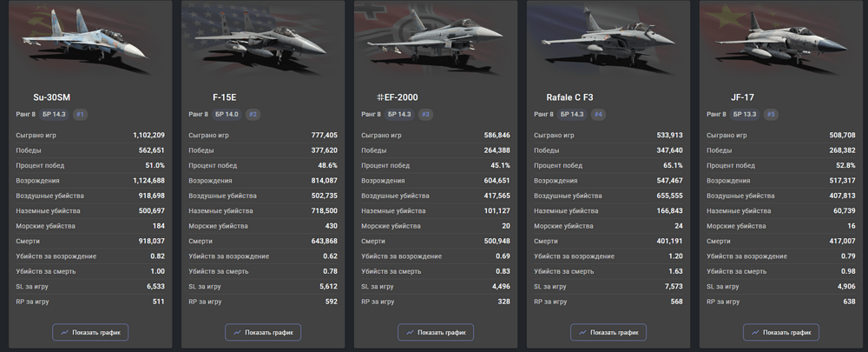The width and height of the screenshot is (868, 352).
Task: Show the graph for Rafale C F3
Action: click(x=608, y=332)
